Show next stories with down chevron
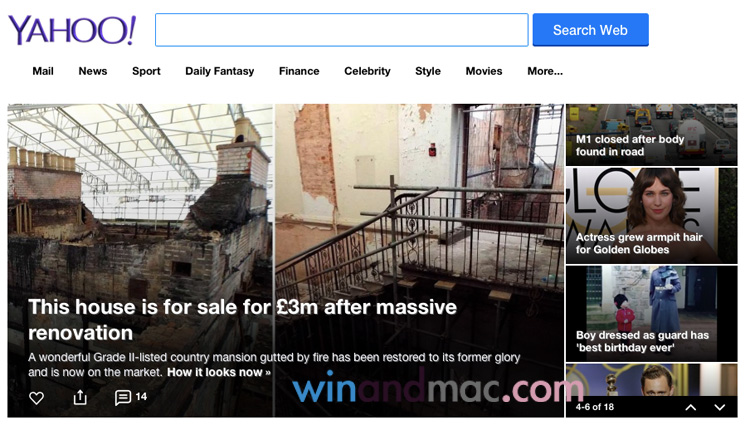 pos(720,407)
